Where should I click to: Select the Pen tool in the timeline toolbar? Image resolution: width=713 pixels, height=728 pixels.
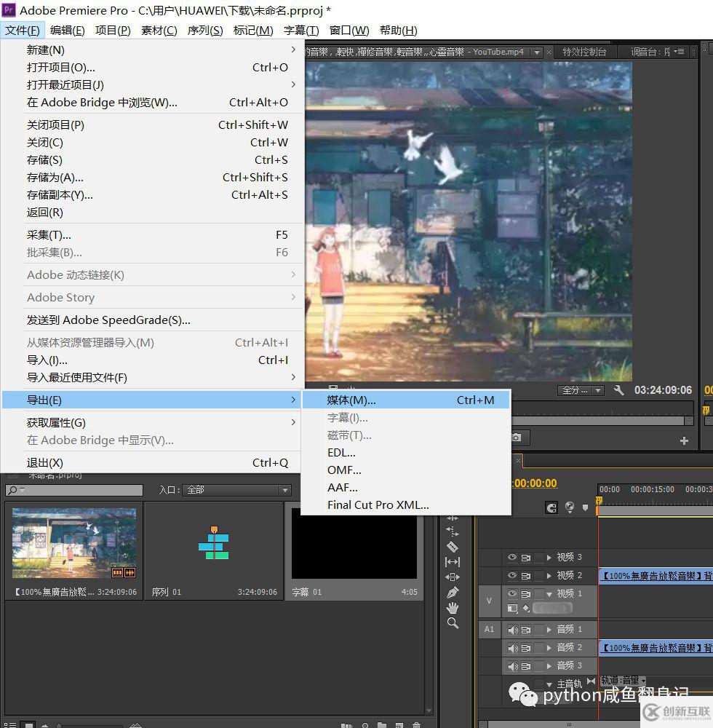[453, 590]
